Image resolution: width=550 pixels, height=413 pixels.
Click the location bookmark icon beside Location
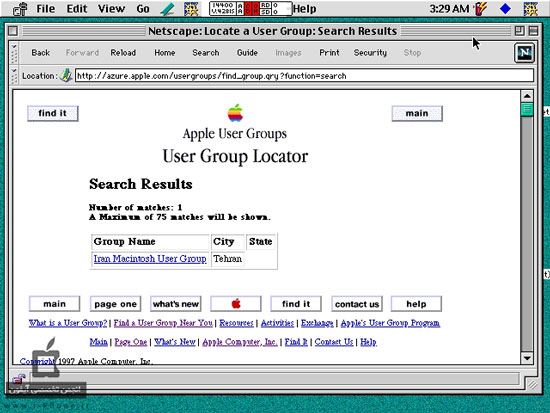(66, 75)
